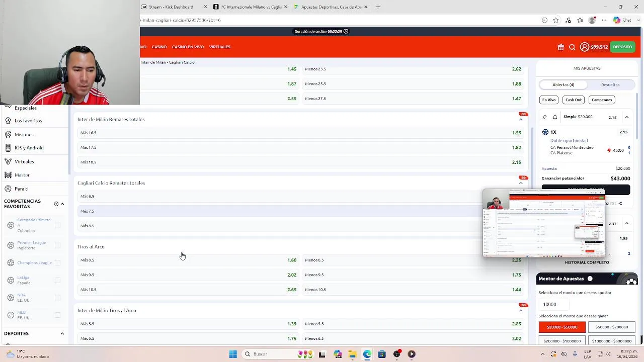The image size is (644, 362).
Task: Toggle the Categoría Primera A Colombia checkbox
Action: pyautogui.click(x=57, y=225)
